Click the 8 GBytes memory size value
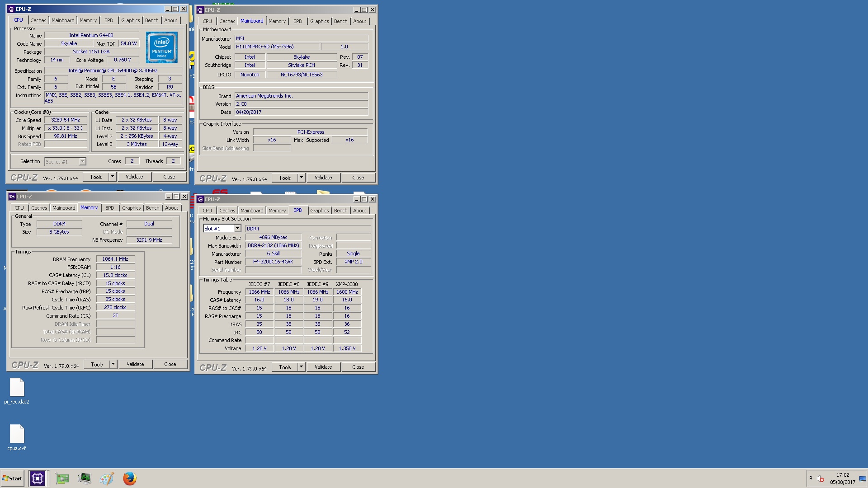The height and width of the screenshot is (488, 868). [x=59, y=232]
